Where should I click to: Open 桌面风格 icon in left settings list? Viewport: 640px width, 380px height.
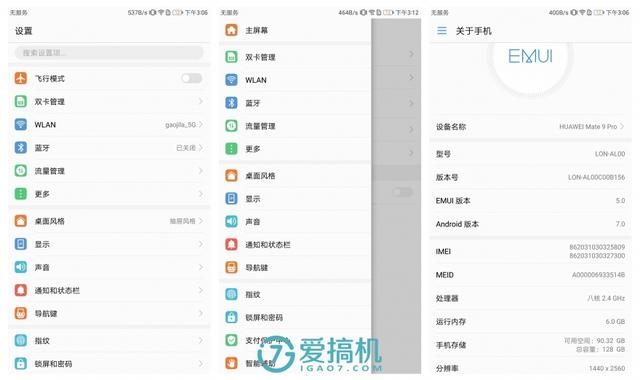coord(21,221)
